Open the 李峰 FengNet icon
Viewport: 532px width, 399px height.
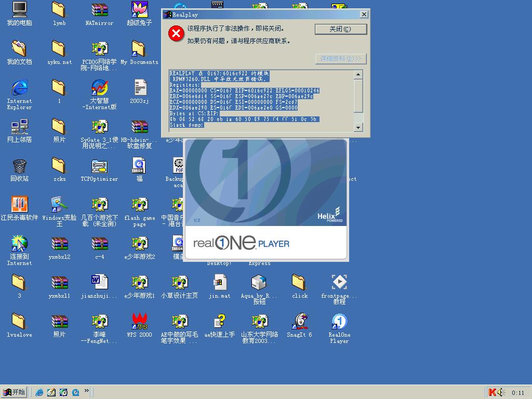[x=99, y=321]
